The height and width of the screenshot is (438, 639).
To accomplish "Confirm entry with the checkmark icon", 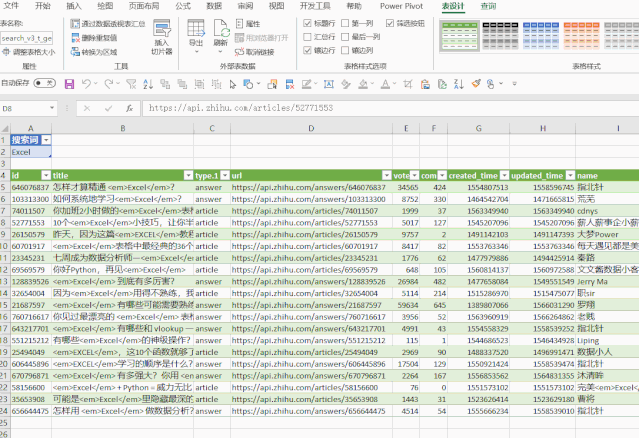I will click(x=108, y=108).
